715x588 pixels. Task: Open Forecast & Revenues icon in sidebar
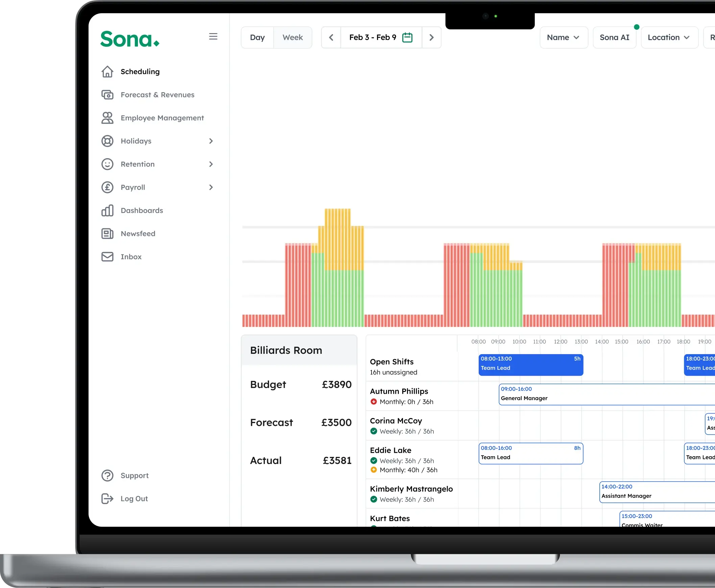click(x=108, y=95)
